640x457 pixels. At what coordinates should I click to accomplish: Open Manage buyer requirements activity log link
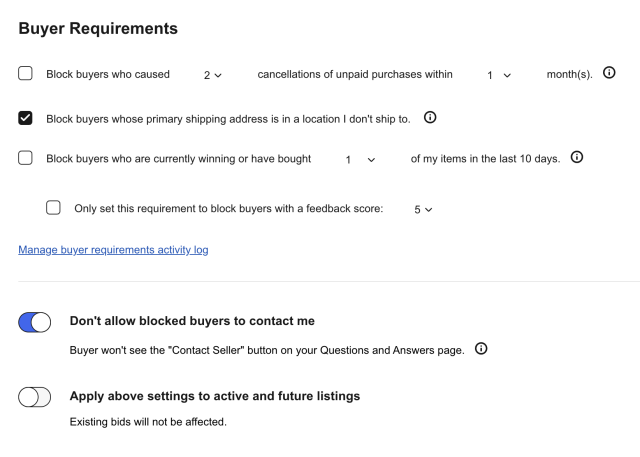click(113, 249)
